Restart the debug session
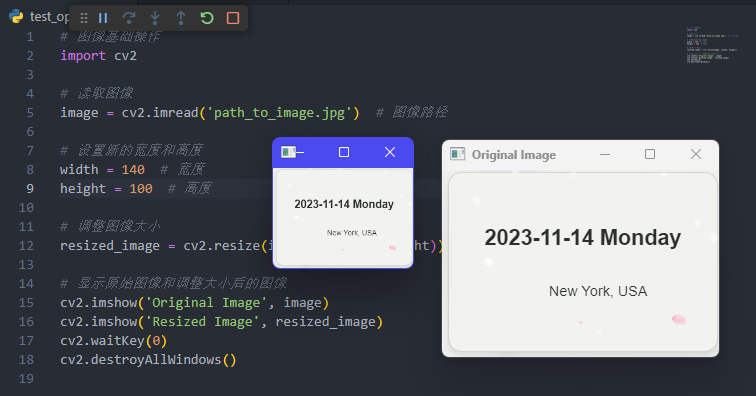Screen dimensions: 756x396 (207, 18)
